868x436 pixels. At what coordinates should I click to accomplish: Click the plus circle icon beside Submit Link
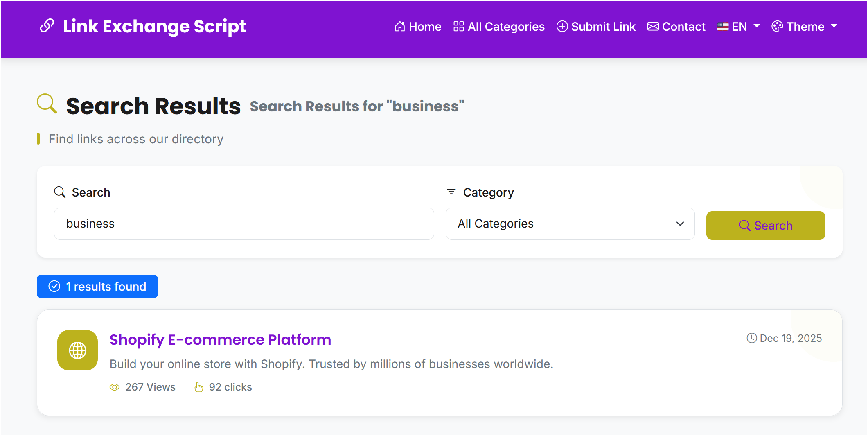(x=562, y=26)
